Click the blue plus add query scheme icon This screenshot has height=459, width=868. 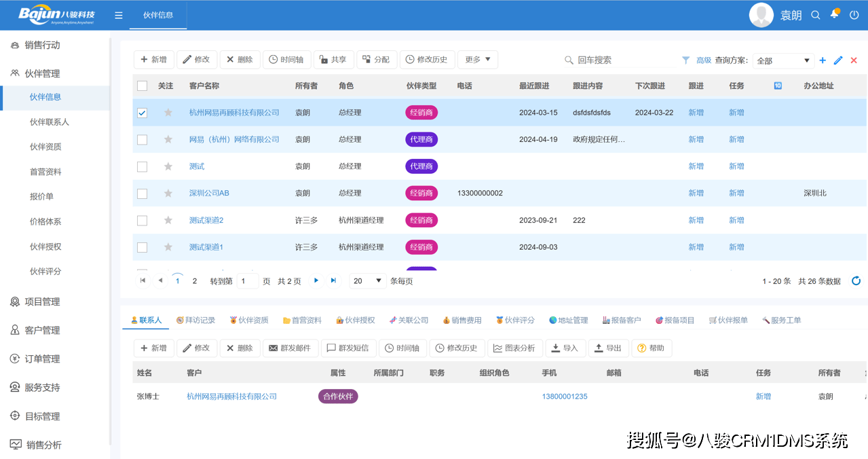[823, 60]
